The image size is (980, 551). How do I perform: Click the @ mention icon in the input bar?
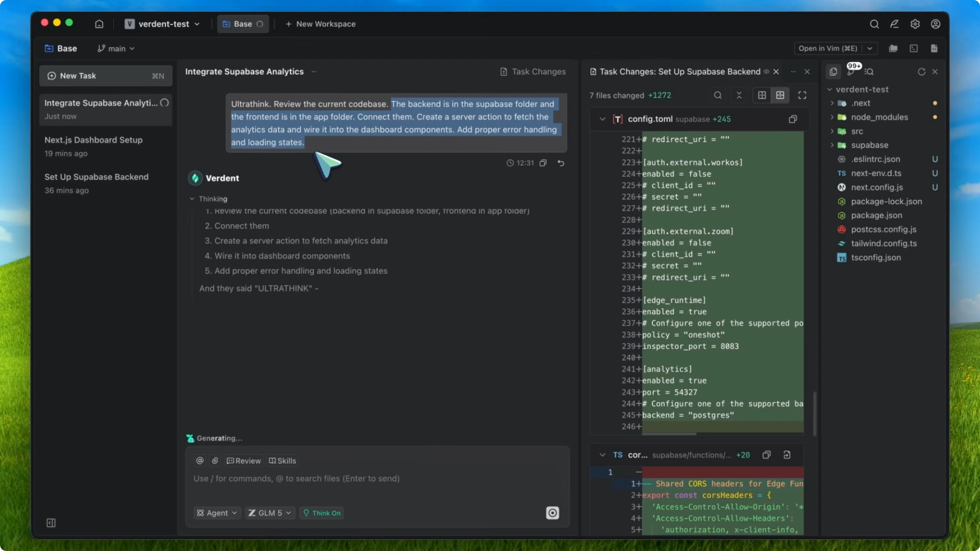tap(199, 460)
